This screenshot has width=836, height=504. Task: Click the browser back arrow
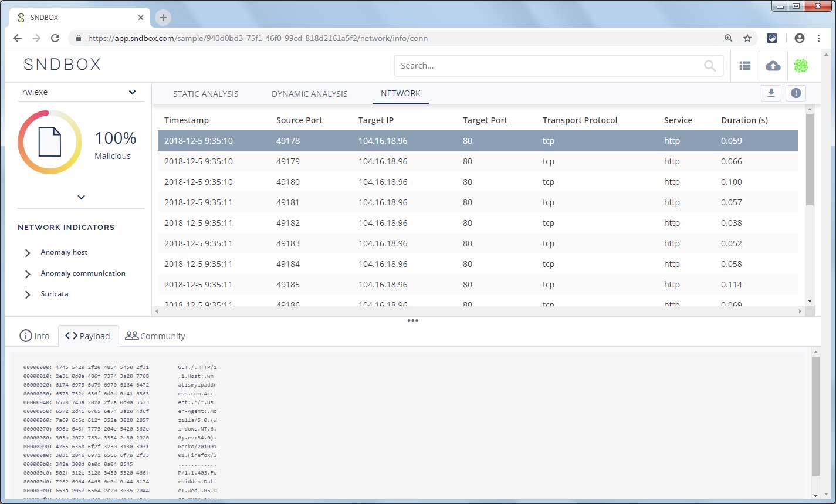coord(18,38)
